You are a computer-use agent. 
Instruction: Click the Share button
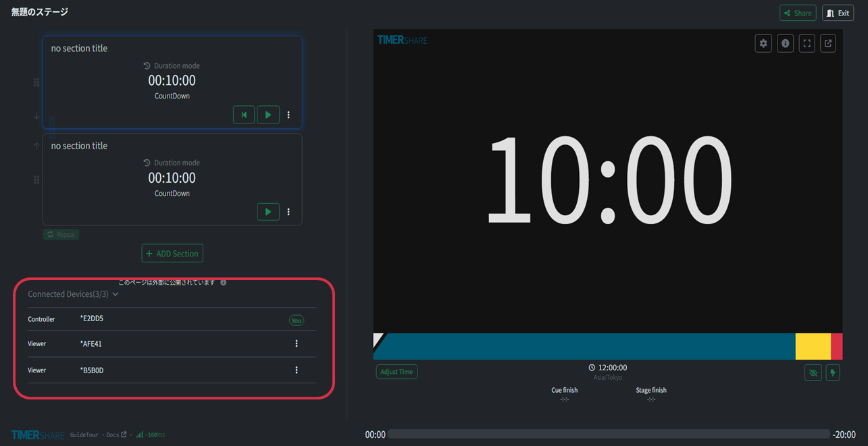tap(798, 13)
